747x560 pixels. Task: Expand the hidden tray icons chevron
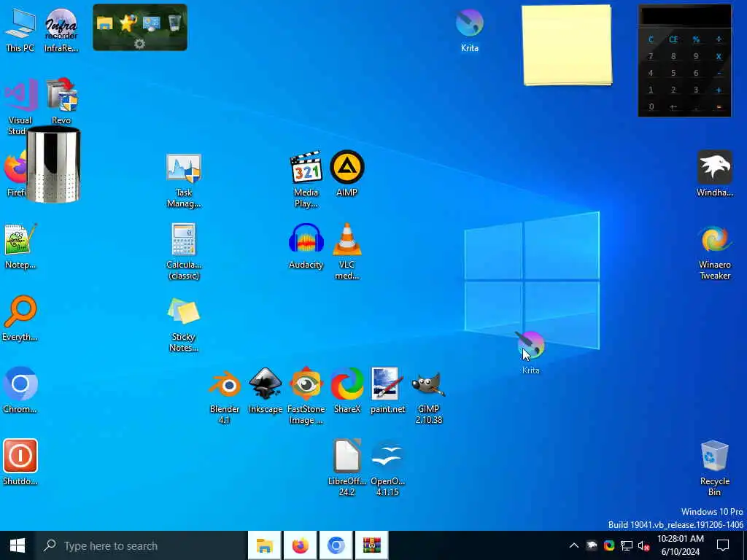574,545
